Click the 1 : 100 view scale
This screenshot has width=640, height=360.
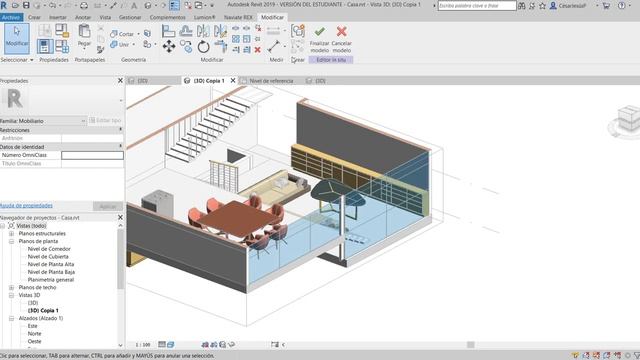(142, 345)
